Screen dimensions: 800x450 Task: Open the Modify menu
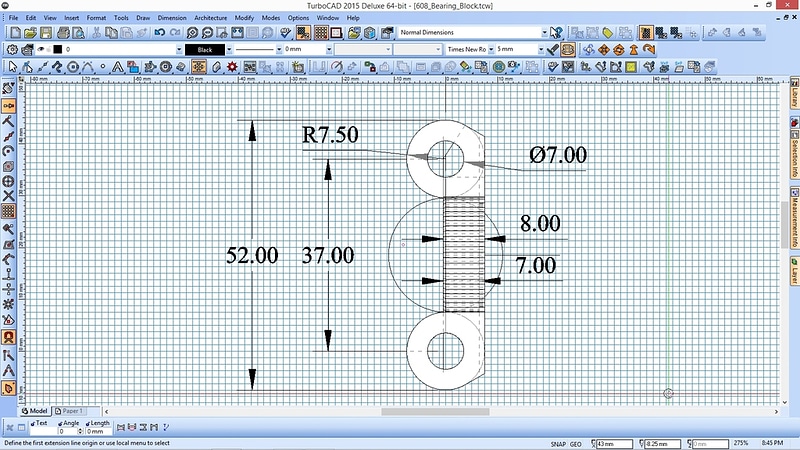244,18
